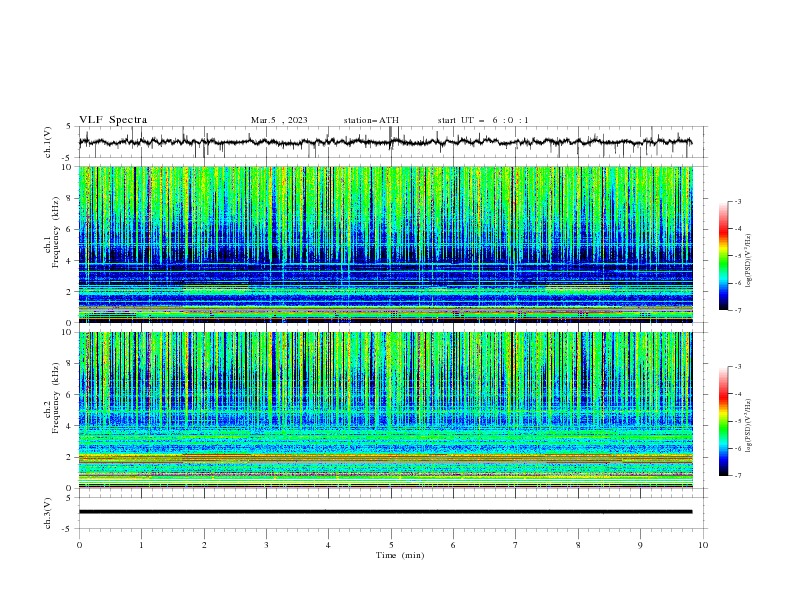The width and height of the screenshot is (792, 612).
Task: Click the '3' tick on time axis
Action: (266, 545)
